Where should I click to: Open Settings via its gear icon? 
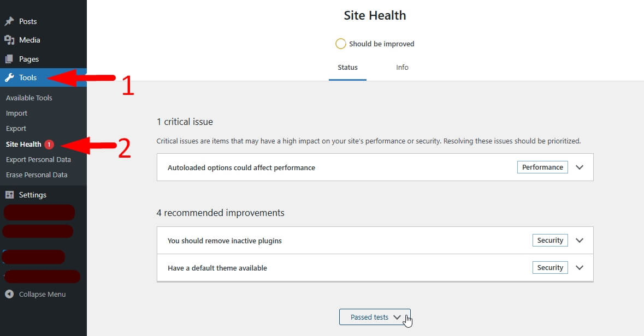pos(10,194)
